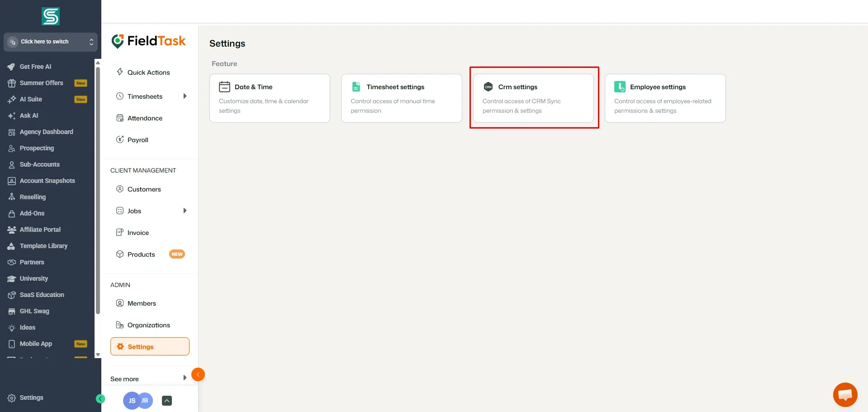868x412 pixels.
Task: Click the dark sidebar scrollbar up arrow
Action: click(98, 62)
